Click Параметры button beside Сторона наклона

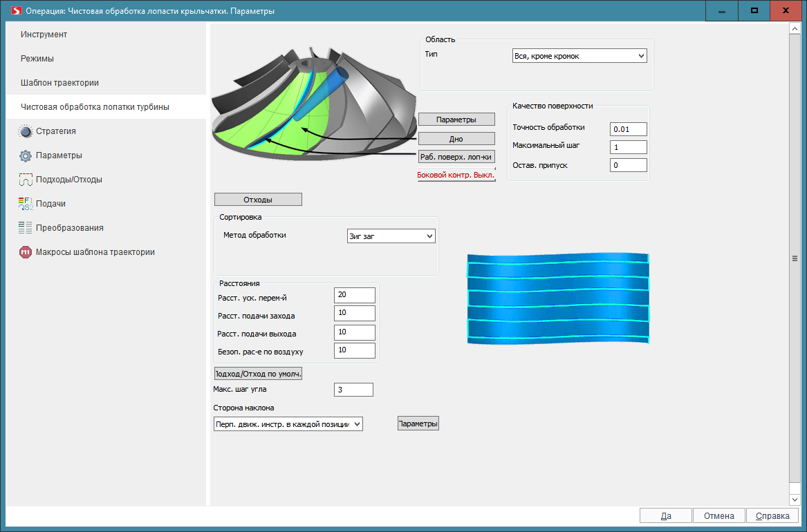(418, 424)
